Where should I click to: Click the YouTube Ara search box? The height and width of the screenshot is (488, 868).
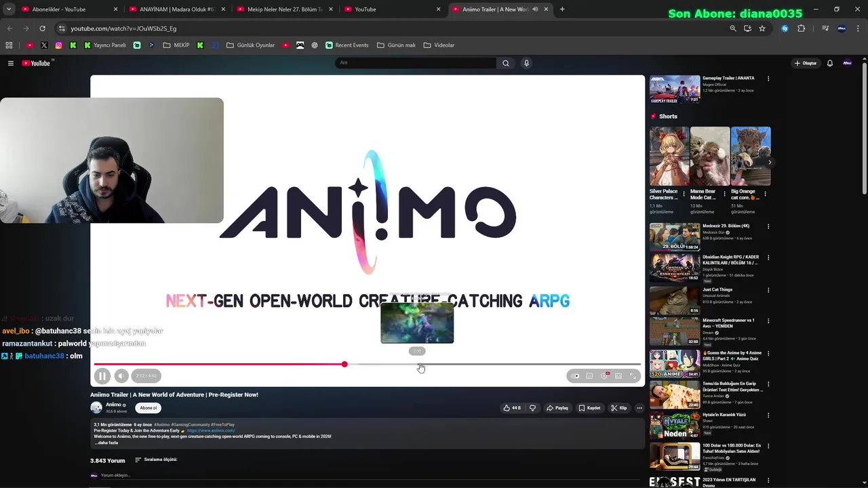[416, 63]
